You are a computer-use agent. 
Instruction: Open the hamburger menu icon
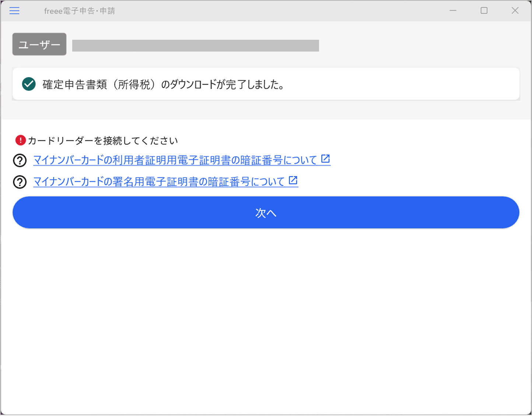click(x=14, y=11)
